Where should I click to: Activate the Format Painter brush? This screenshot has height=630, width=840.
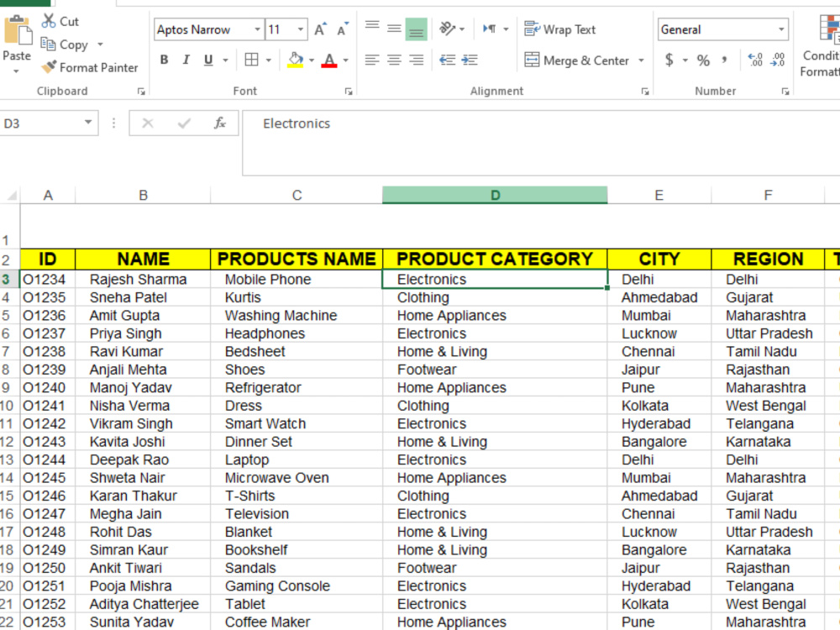click(x=49, y=67)
